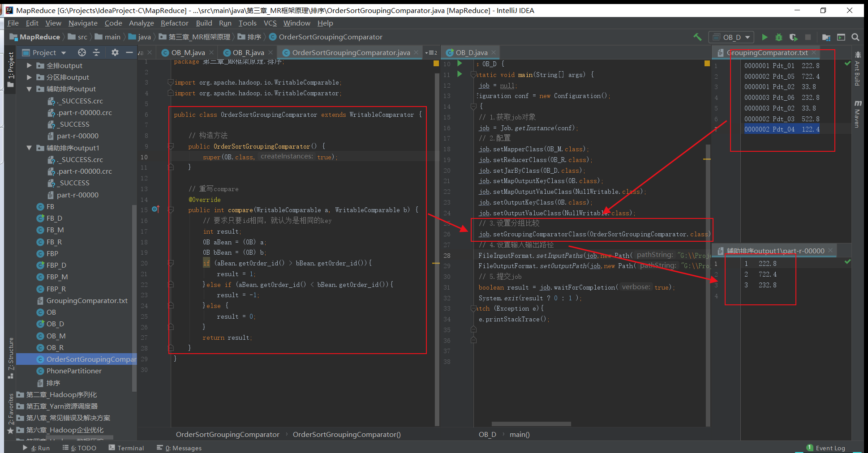Open Project Structure dialog icon

(826, 37)
